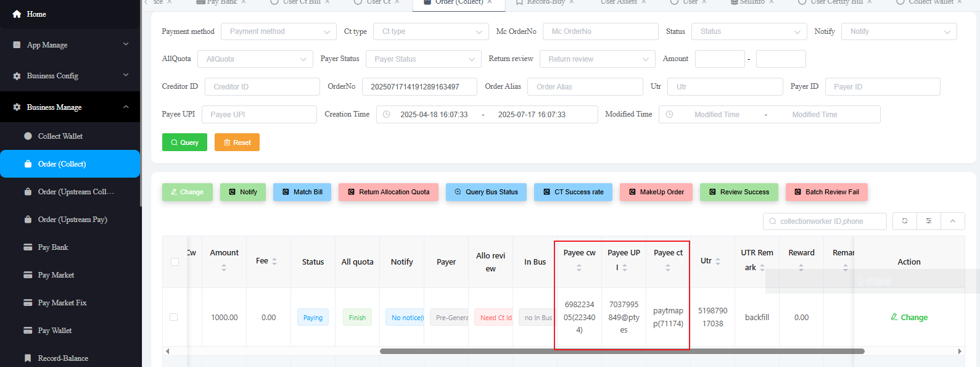This screenshot has height=367, width=980.
Task: Expand the Payer Status dropdown
Action: [x=423, y=59]
